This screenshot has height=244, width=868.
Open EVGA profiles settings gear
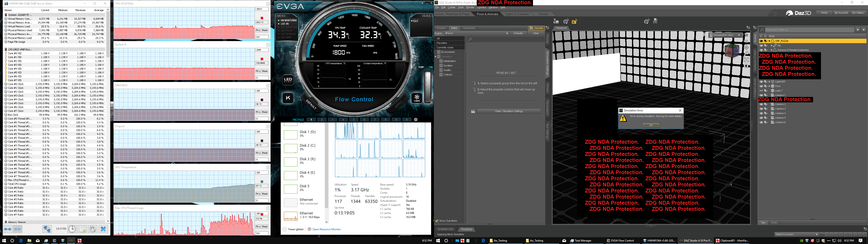pyautogui.click(x=416, y=120)
